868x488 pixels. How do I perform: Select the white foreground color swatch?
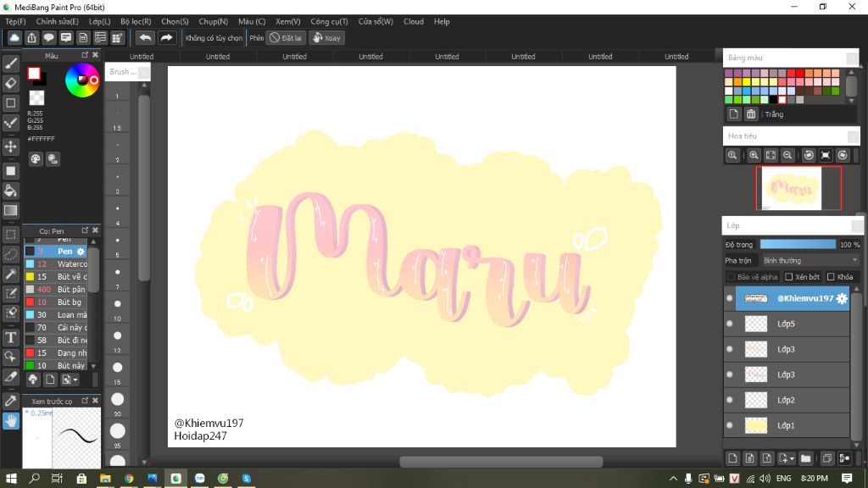(x=34, y=73)
